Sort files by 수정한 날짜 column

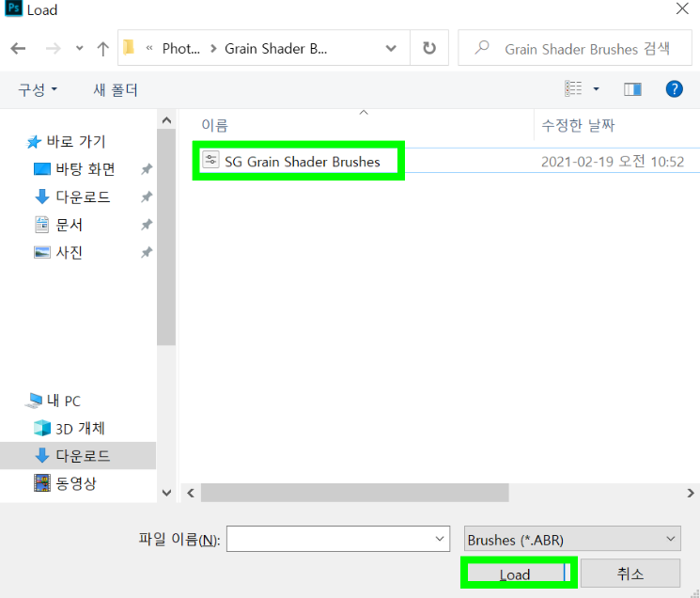click(578, 125)
